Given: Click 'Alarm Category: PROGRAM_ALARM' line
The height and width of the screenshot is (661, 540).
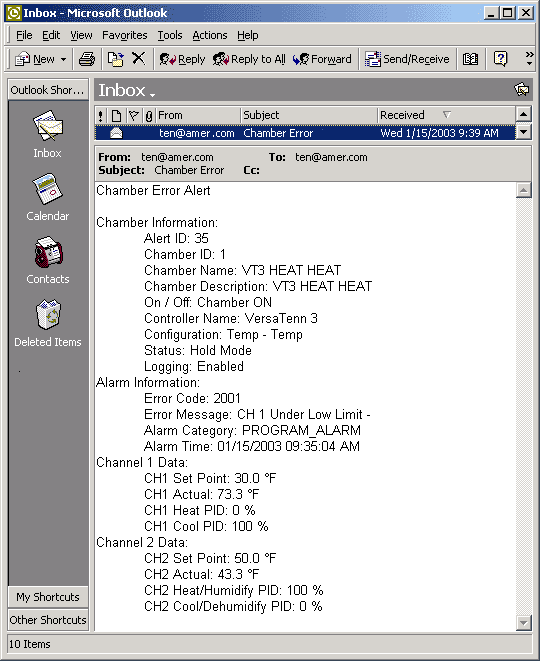Looking at the screenshot, I should click(253, 430).
